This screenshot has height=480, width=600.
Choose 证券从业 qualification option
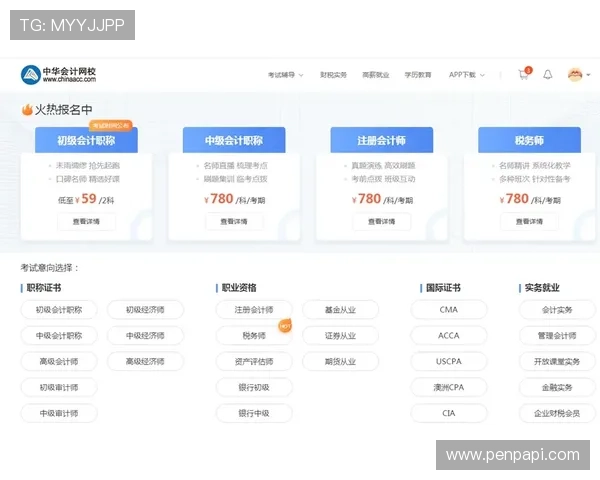(x=341, y=336)
